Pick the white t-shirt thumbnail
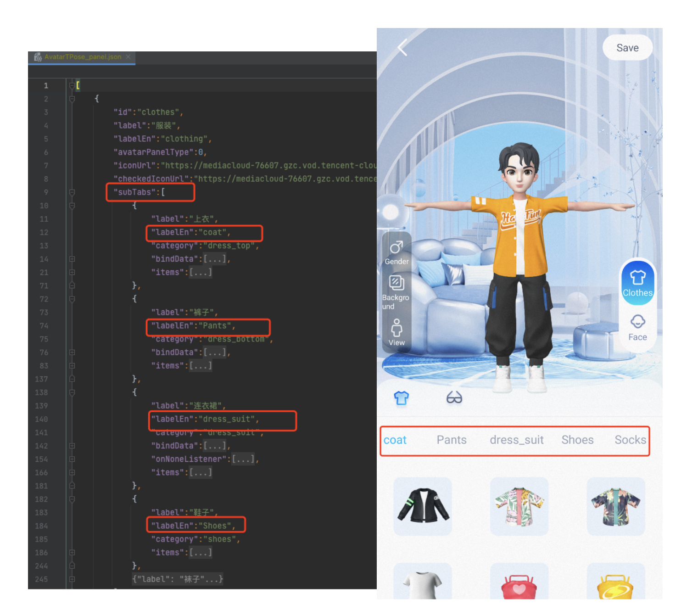 tap(423, 582)
